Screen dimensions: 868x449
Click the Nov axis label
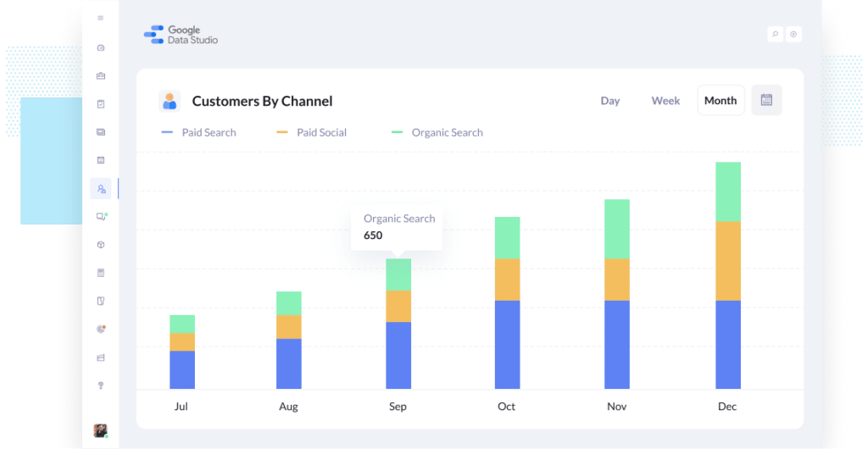point(617,407)
